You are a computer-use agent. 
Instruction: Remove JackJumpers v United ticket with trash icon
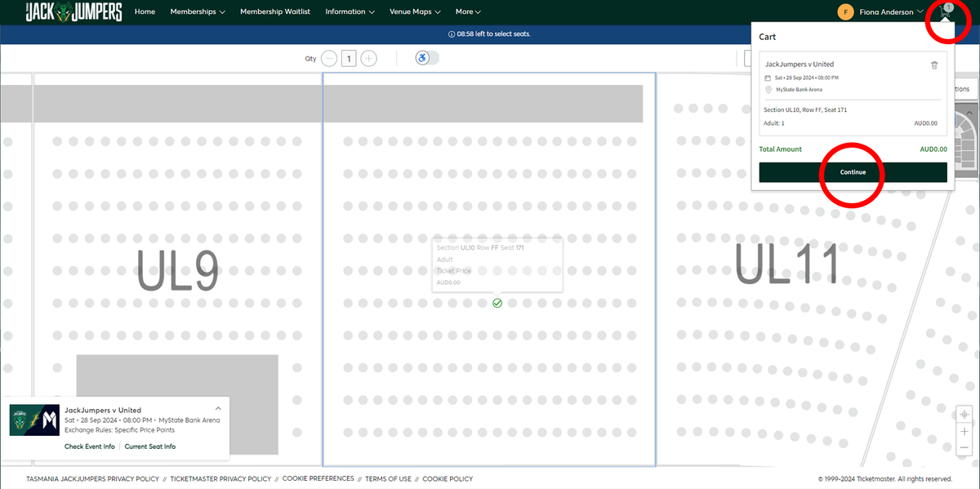(x=934, y=65)
